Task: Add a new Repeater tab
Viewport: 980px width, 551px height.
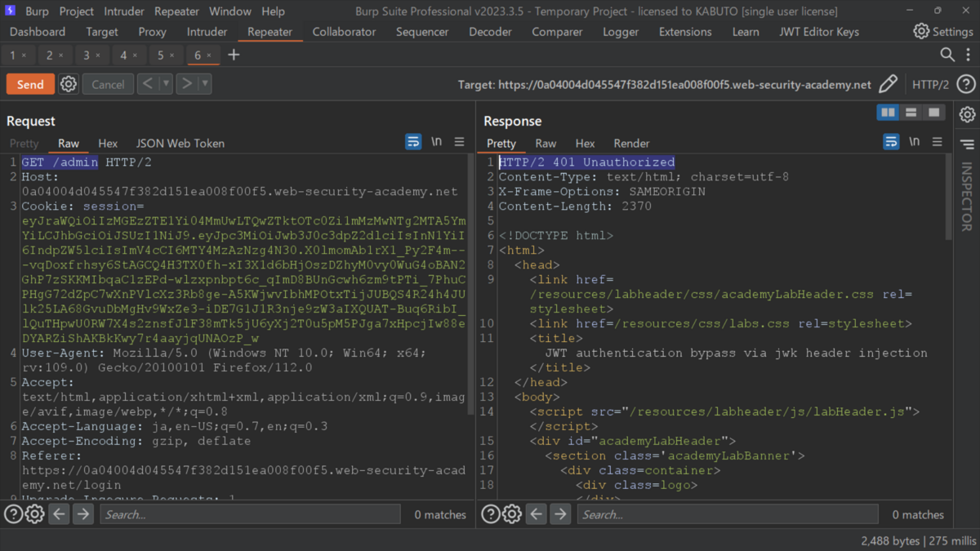Action: click(x=234, y=55)
